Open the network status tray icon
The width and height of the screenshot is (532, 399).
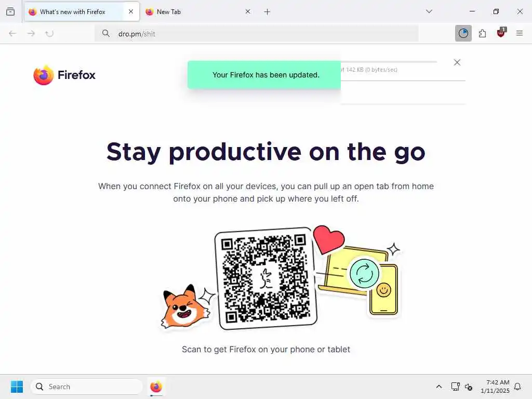pos(455,387)
